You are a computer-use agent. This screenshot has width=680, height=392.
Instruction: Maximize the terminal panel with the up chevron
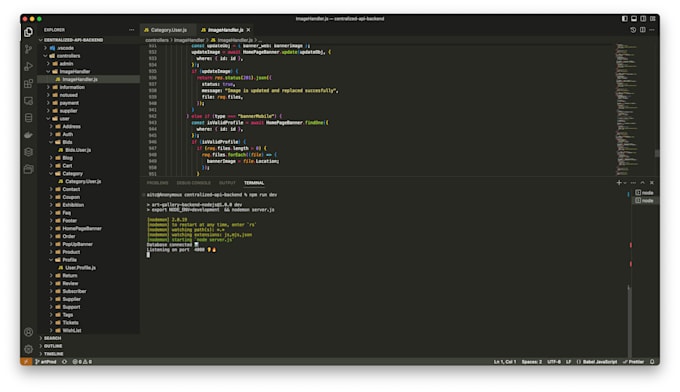click(643, 183)
